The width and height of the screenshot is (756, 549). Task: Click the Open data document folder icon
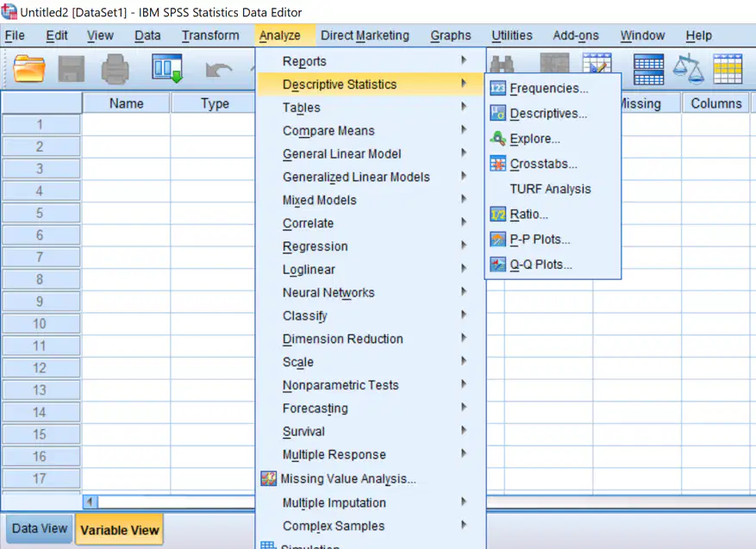(29, 68)
